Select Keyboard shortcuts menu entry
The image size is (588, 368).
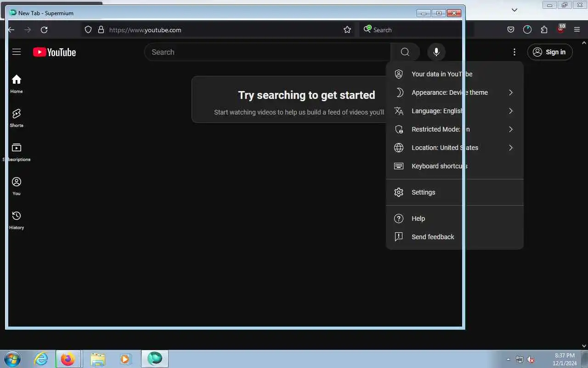coord(455,166)
